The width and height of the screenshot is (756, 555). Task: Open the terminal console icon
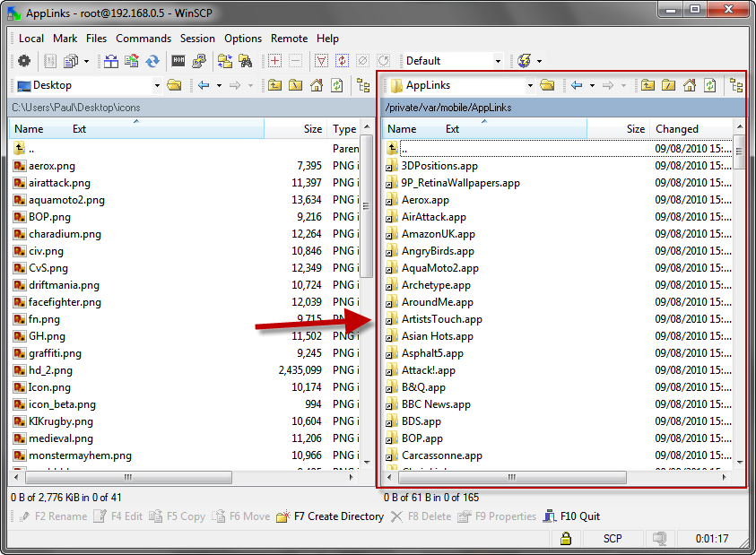tap(178, 61)
